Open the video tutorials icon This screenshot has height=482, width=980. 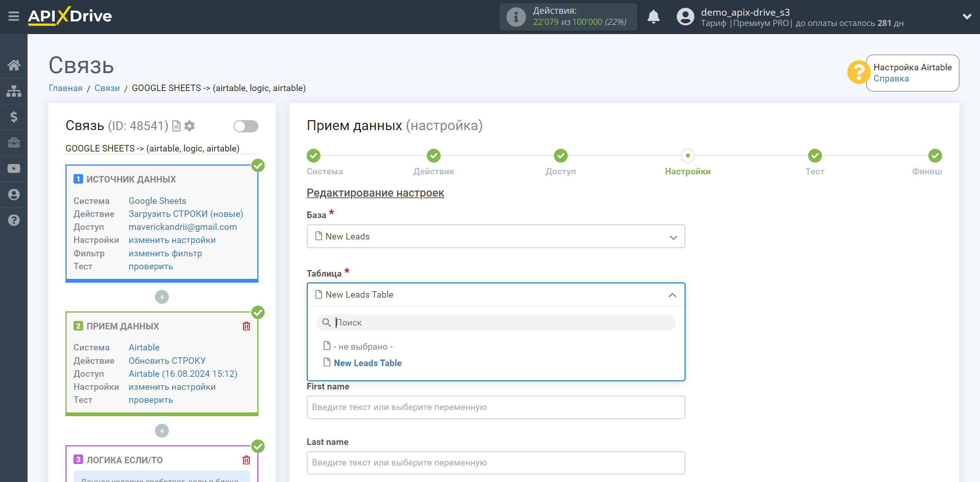click(14, 169)
